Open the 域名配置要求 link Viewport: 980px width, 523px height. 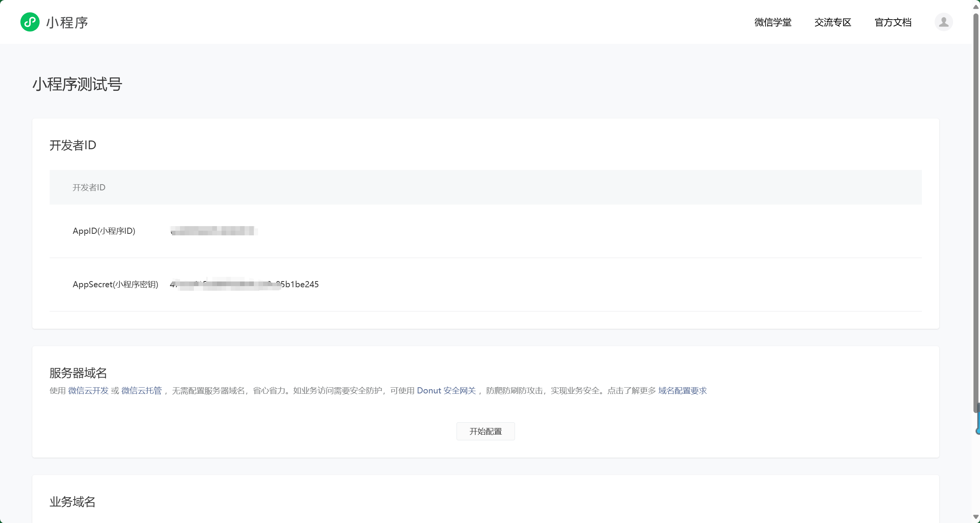[682, 391]
